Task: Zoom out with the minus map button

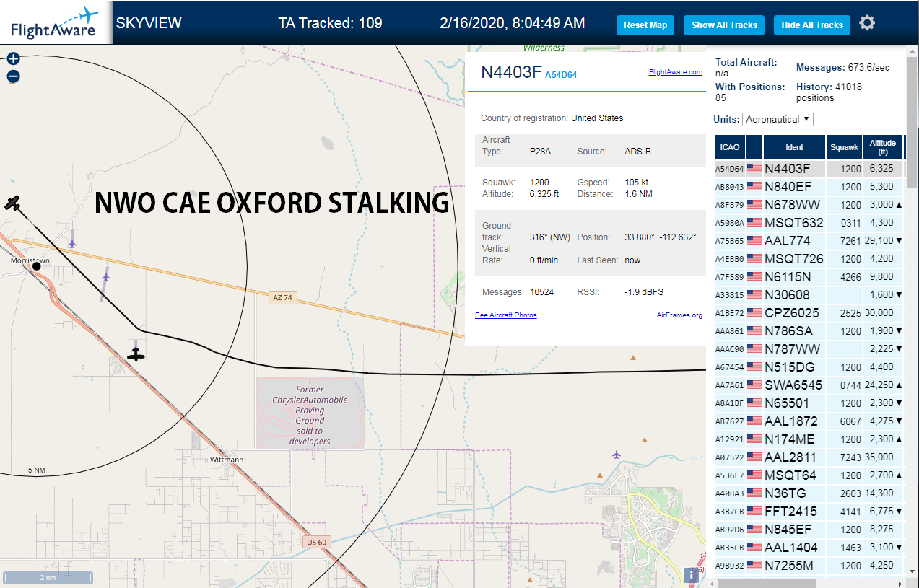Action: coord(13,76)
